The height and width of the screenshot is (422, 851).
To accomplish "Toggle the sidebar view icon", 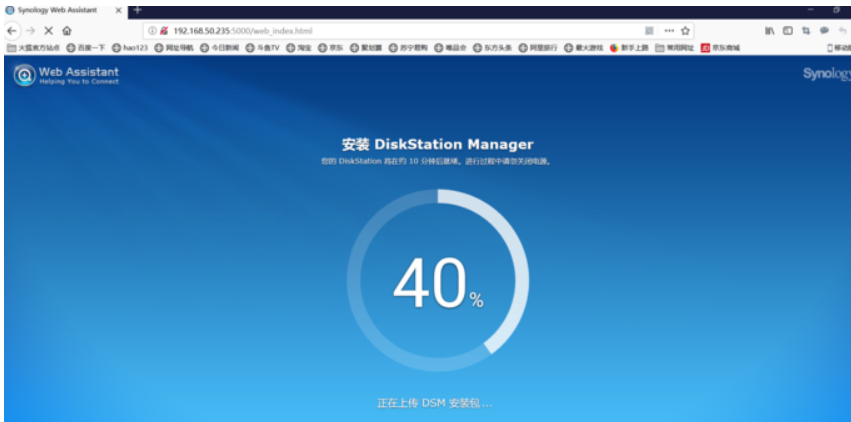I will pyautogui.click(x=788, y=31).
